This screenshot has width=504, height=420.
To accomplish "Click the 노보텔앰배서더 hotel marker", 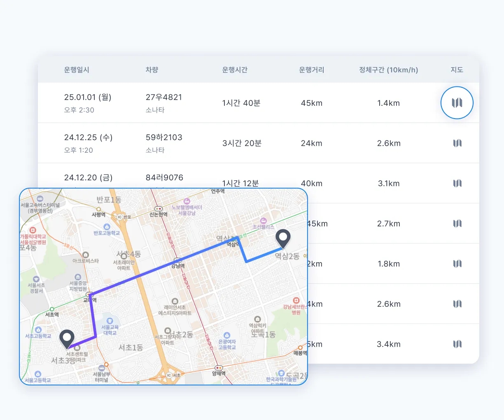I will click(x=187, y=201).
